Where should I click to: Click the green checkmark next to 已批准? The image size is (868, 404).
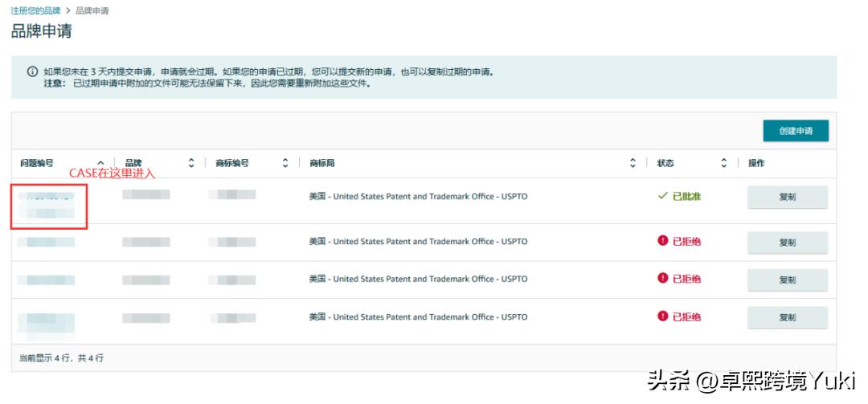662,197
